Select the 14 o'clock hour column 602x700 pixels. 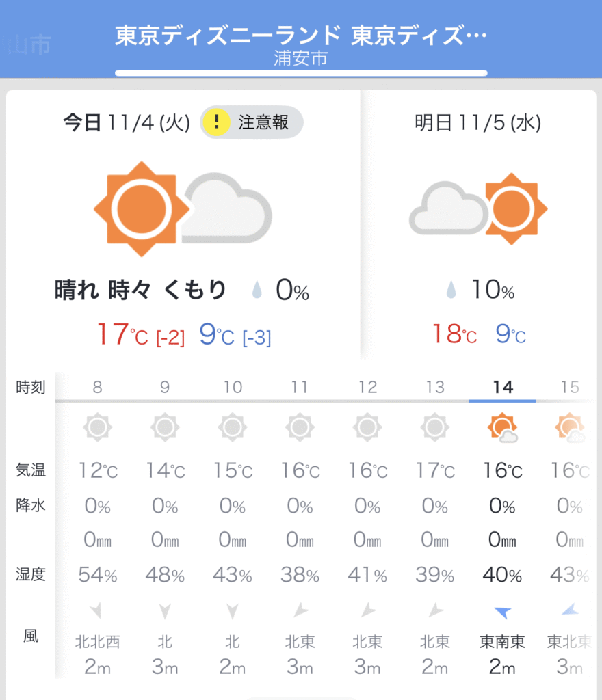[502, 388]
